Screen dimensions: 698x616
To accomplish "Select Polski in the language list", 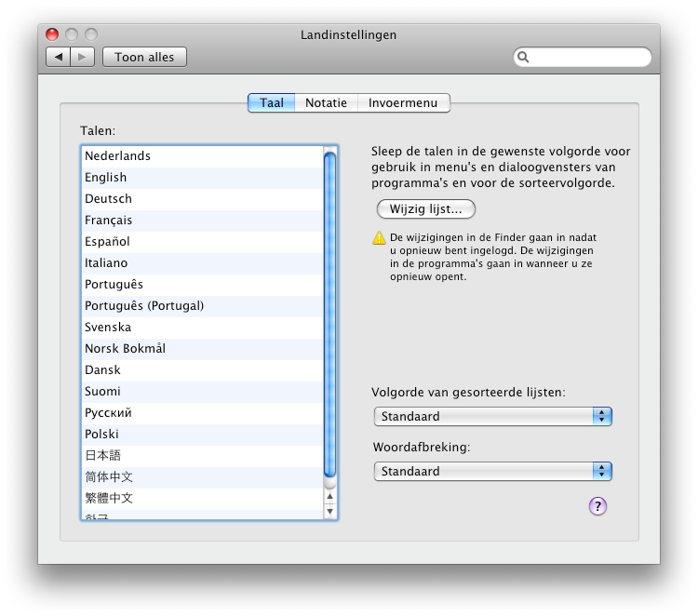I will tap(203, 434).
